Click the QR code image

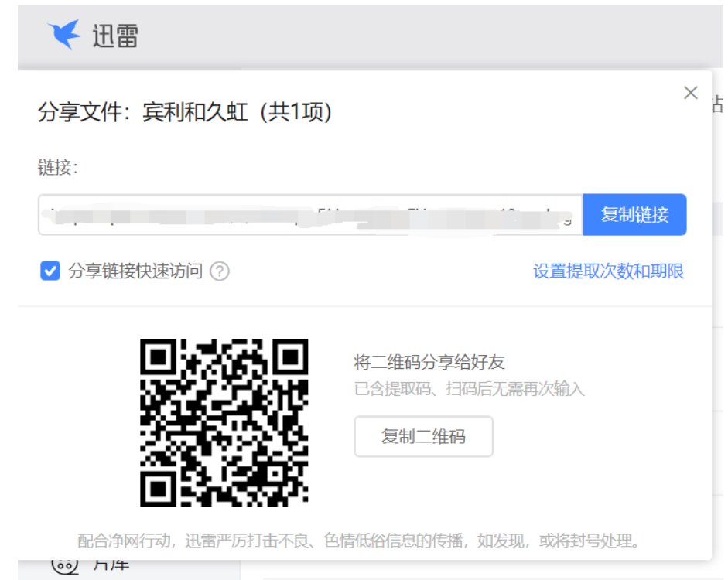click(224, 423)
